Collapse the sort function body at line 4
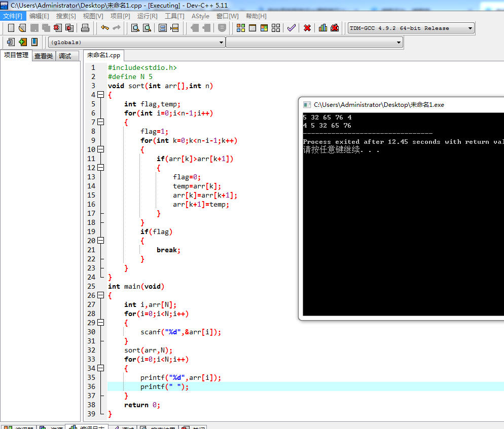Viewport: 504px width, 429px height. coord(100,95)
